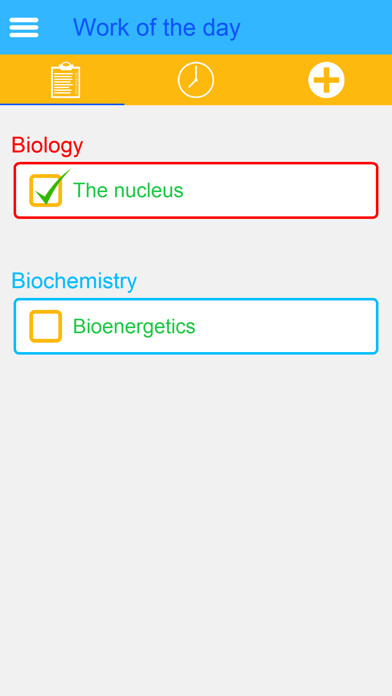
Task: Tick the Bioenergetics checkbox
Action: tap(46, 326)
